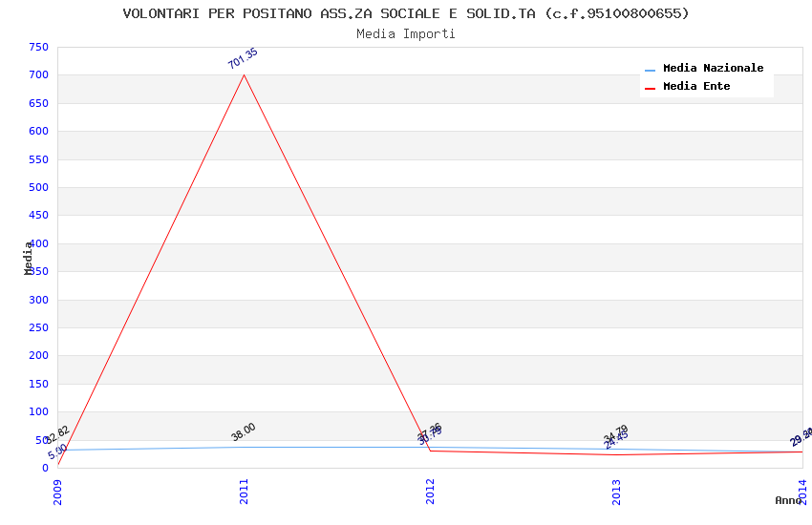Click the 2012 x-axis label
The width and height of the screenshot is (812, 525).
click(x=430, y=492)
